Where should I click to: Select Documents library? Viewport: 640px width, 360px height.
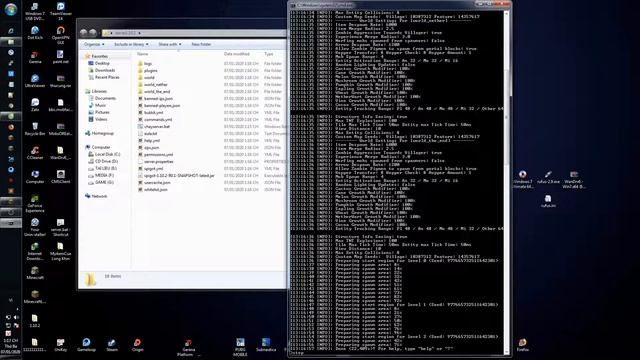click(x=102, y=98)
